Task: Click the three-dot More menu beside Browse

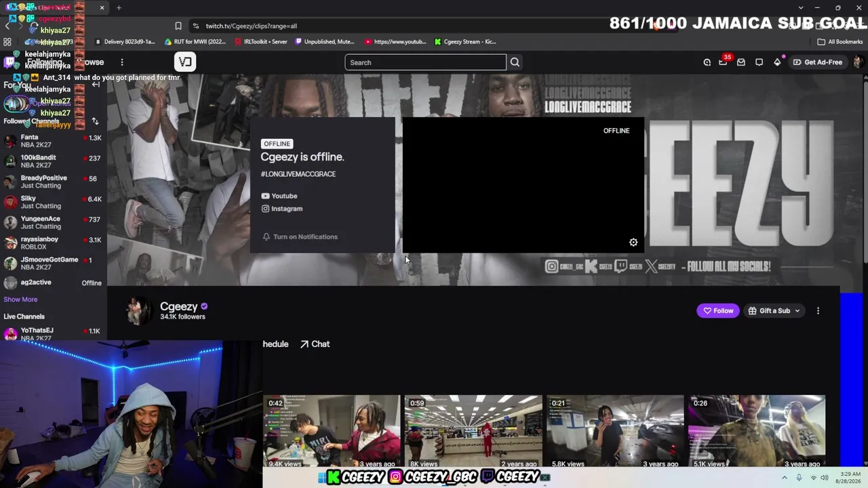Action: [x=122, y=62]
